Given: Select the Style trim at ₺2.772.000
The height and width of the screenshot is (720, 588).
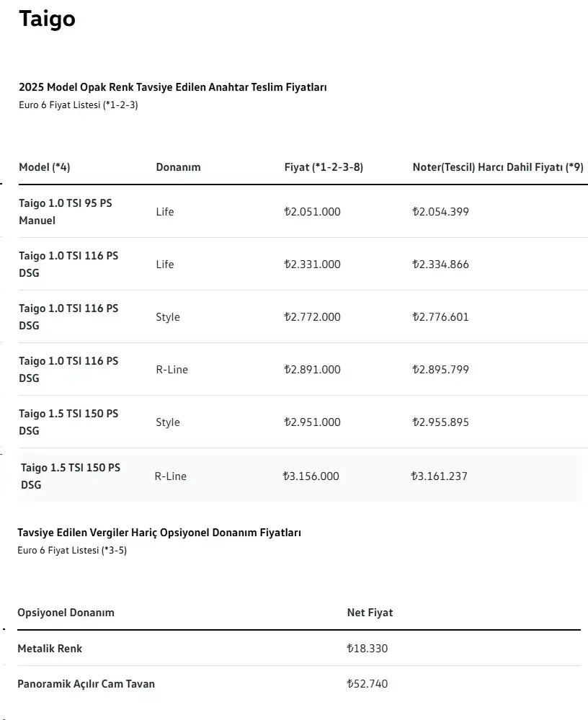Looking at the screenshot, I should 168,317.
